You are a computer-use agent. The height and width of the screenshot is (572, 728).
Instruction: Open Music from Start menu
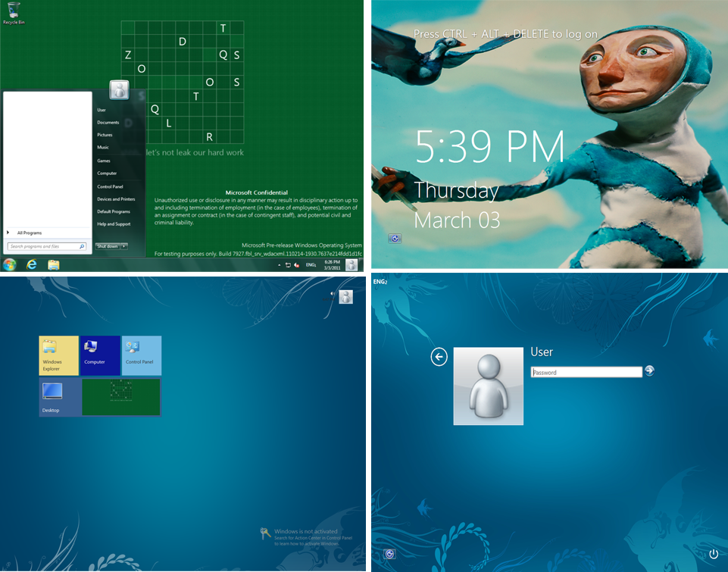click(102, 147)
